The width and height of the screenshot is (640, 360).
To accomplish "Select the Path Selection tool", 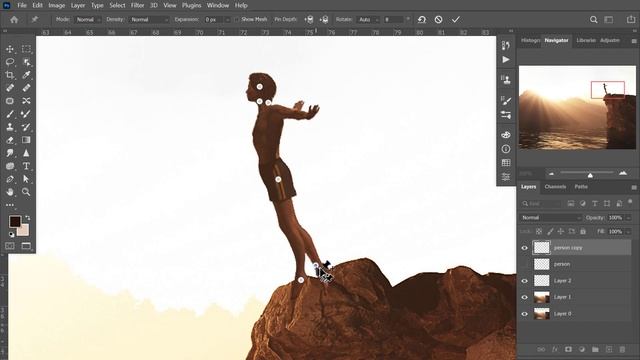I will [x=26, y=179].
